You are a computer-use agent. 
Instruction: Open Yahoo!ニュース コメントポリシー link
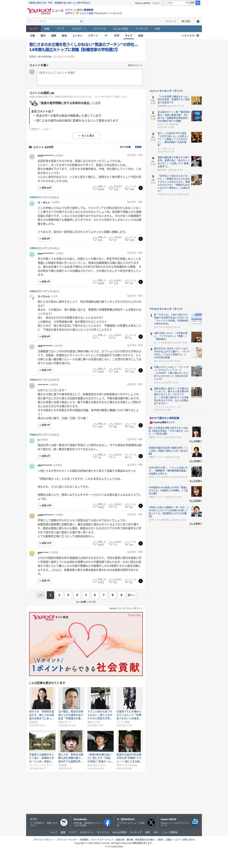coord(126,609)
